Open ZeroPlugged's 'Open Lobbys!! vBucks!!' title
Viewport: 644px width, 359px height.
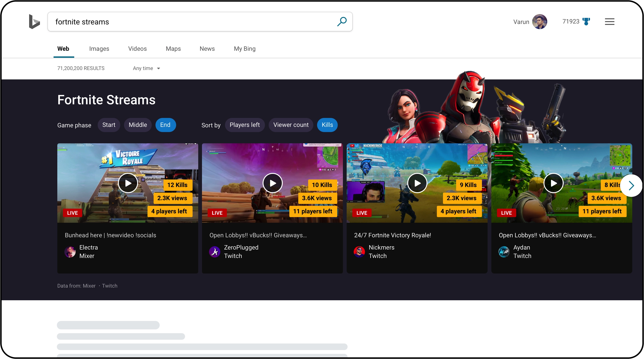click(258, 235)
